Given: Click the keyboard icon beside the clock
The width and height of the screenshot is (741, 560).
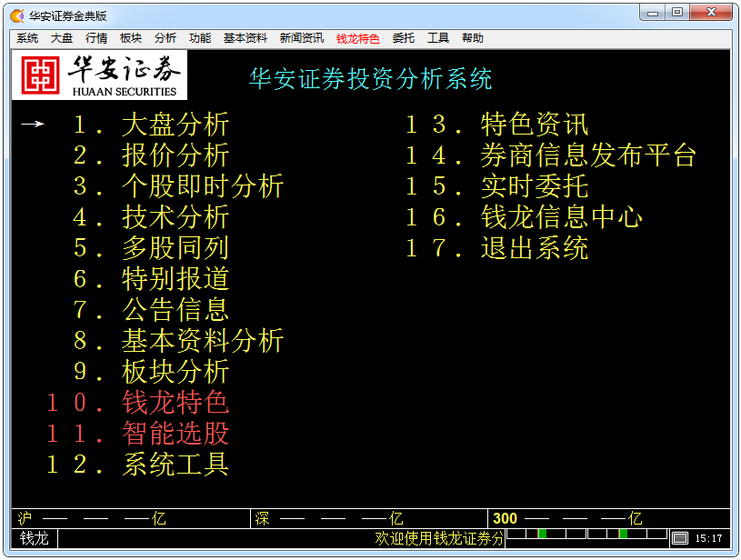Looking at the screenshot, I should (x=680, y=538).
